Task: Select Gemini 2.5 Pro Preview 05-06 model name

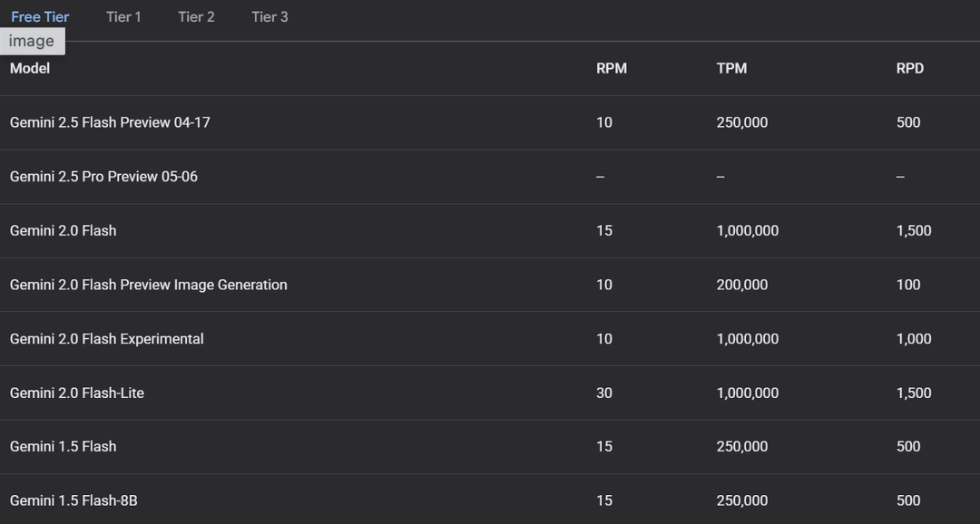Action: [x=103, y=177]
